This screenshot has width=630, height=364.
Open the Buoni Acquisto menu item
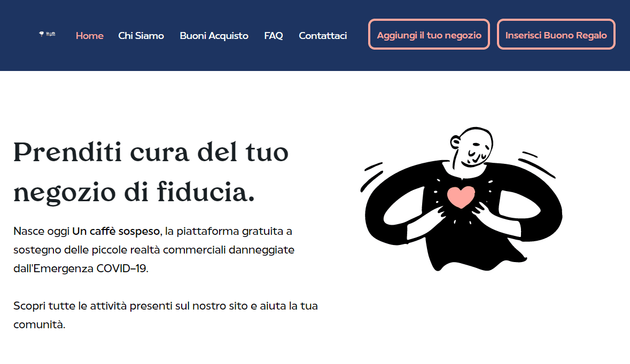(x=214, y=36)
